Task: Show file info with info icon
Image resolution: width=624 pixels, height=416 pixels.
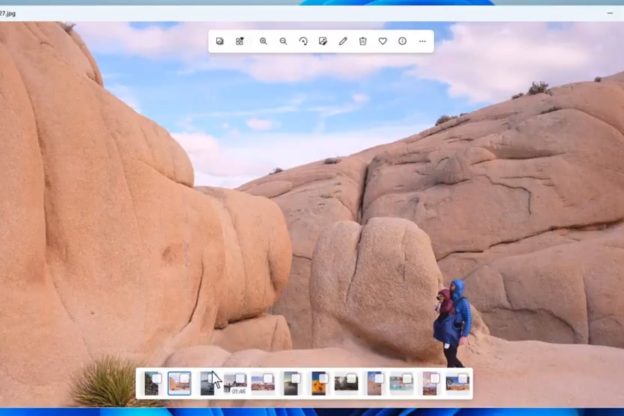Action: [402, 41]
